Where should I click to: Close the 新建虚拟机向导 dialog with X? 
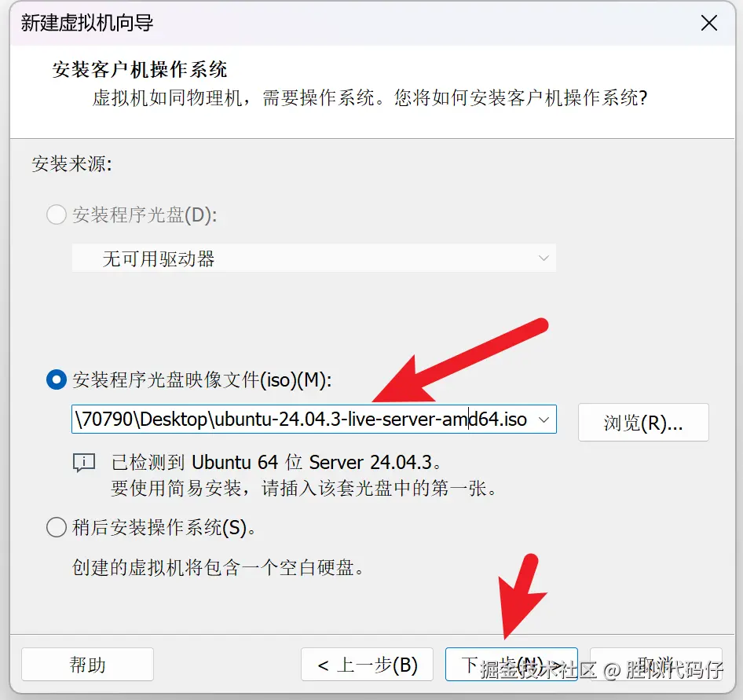[x=709, y=23]
